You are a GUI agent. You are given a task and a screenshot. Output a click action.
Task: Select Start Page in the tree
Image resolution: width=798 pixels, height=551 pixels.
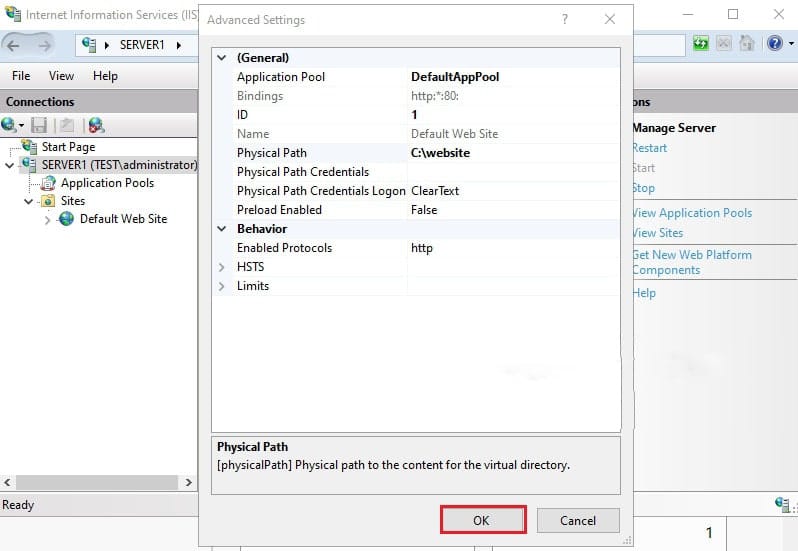coord(68,147)
